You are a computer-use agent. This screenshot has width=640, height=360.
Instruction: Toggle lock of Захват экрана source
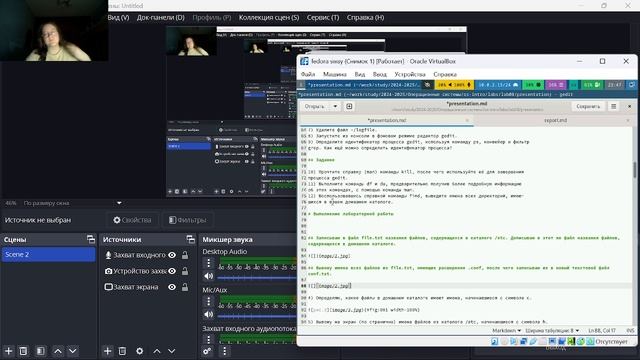[185, 287]
